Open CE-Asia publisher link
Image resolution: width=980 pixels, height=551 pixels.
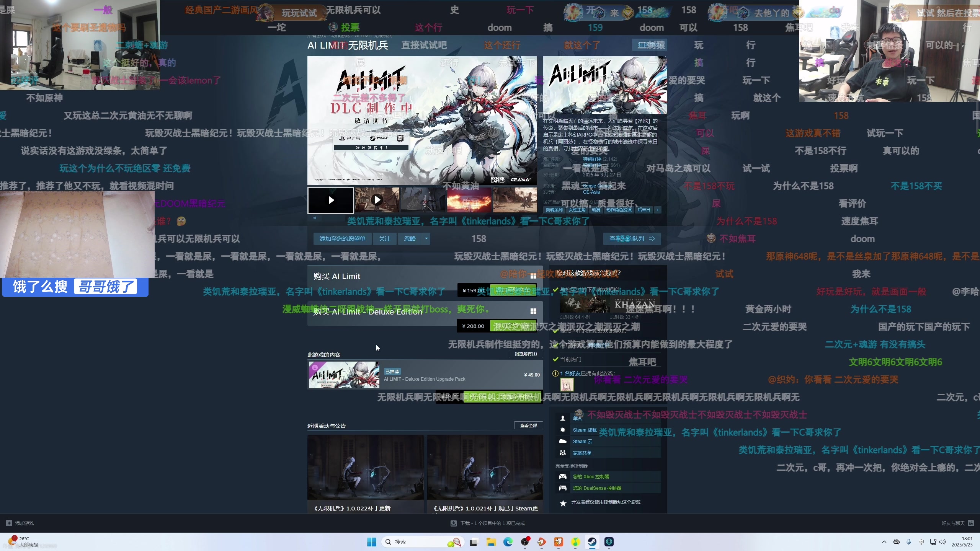pos(591,192)
